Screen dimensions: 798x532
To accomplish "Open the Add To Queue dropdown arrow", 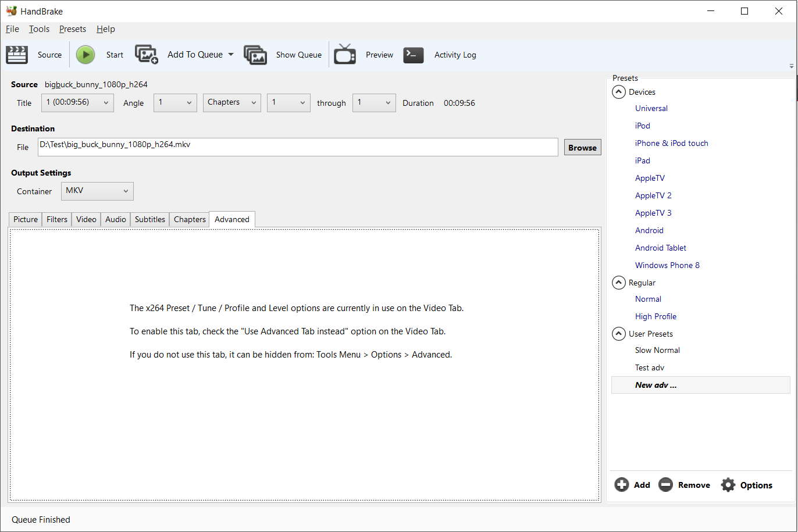I will 231,55.
